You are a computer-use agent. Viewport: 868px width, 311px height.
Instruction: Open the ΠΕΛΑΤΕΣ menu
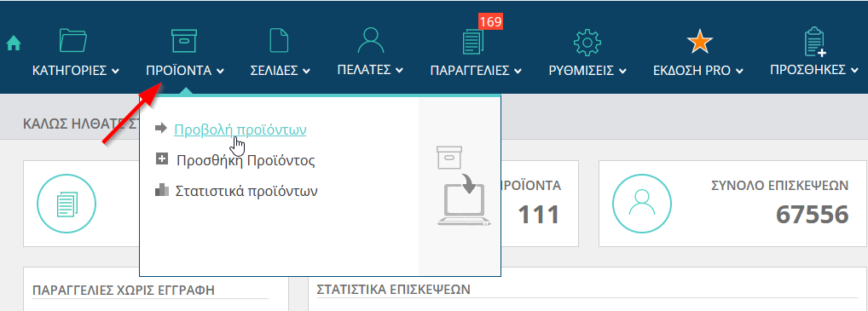[x=370, y=70]
